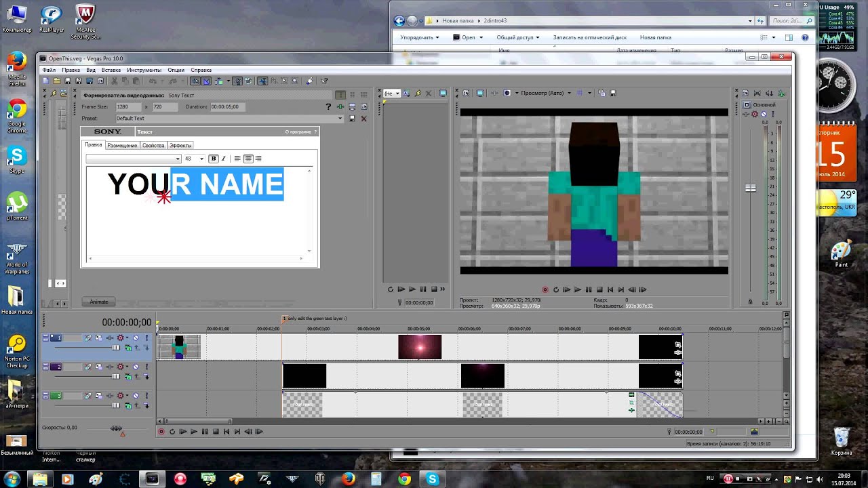Open the Опции menu

click(x=176, y=70)
